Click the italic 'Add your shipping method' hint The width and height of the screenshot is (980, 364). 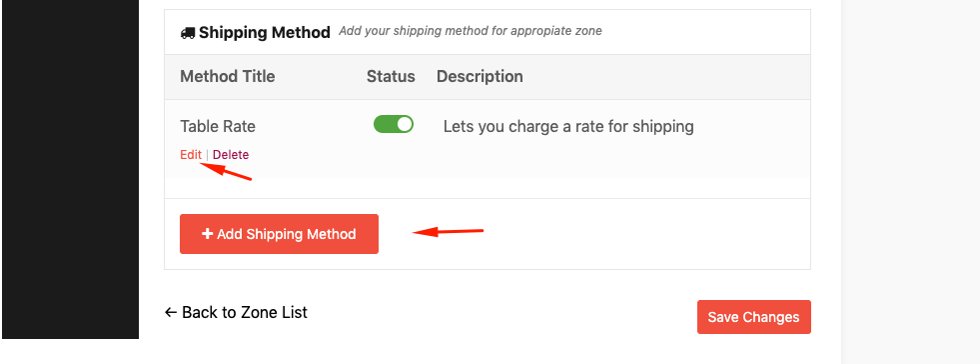coord(471,31)
